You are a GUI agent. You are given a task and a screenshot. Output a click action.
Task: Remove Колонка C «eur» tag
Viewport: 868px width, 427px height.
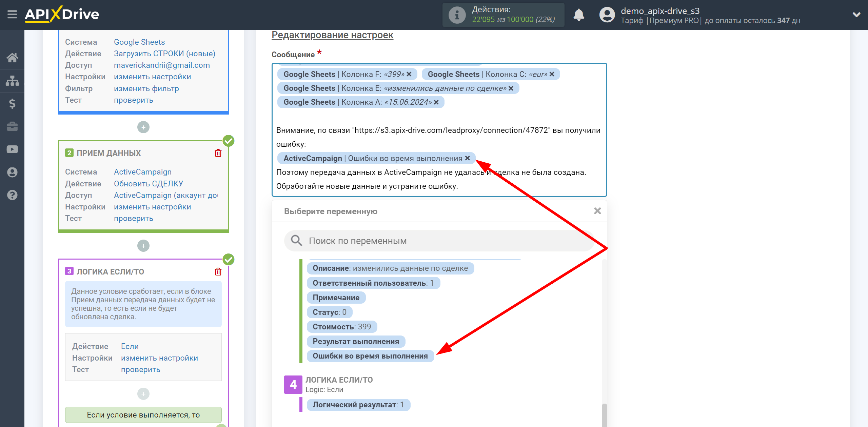(x=552, y=74)
